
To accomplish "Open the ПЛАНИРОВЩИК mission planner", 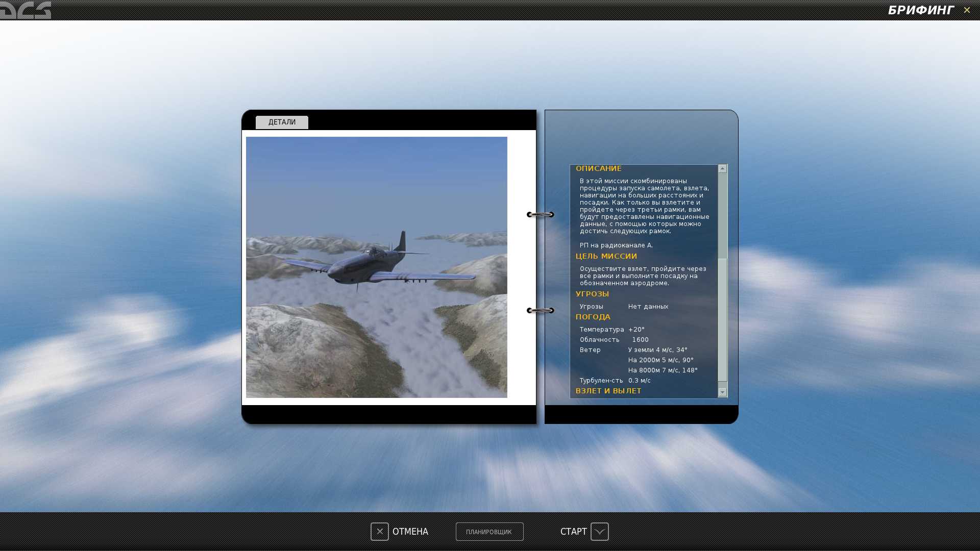I will (489, 532).
